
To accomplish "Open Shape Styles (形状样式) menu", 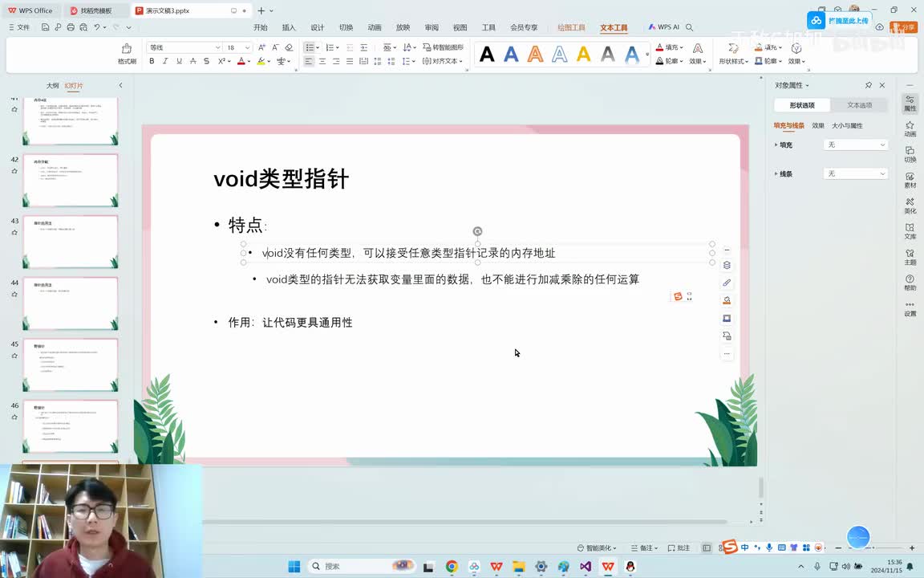I will (x=734, y=53).
